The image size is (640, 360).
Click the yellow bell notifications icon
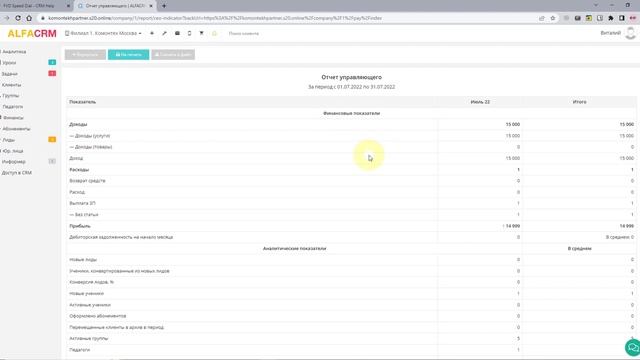(214, 33)
